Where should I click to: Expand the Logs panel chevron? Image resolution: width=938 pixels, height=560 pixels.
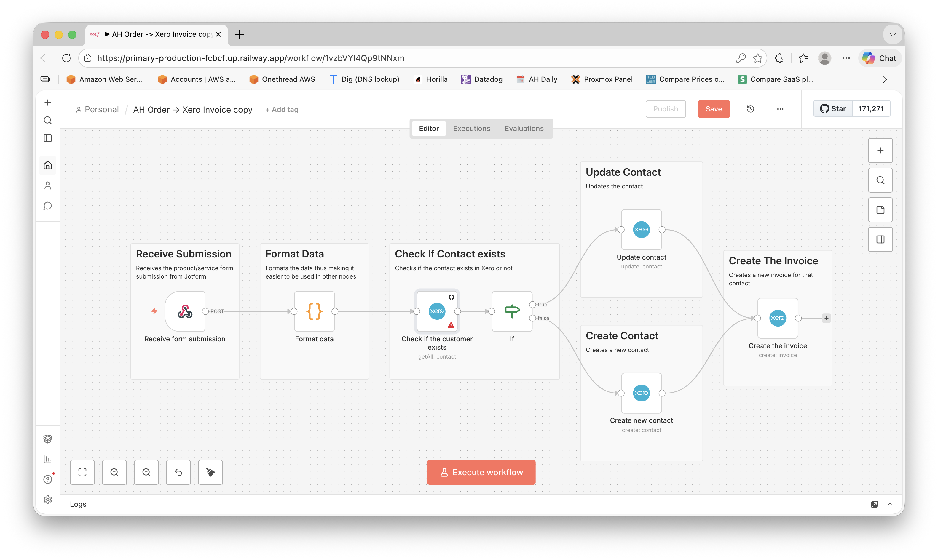pos(890,504)
